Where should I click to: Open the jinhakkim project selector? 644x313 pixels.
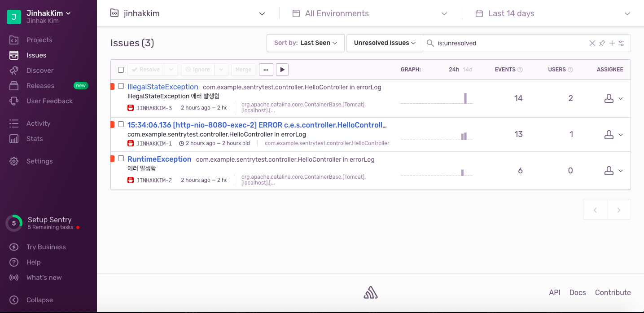click(x=188, y=13)
